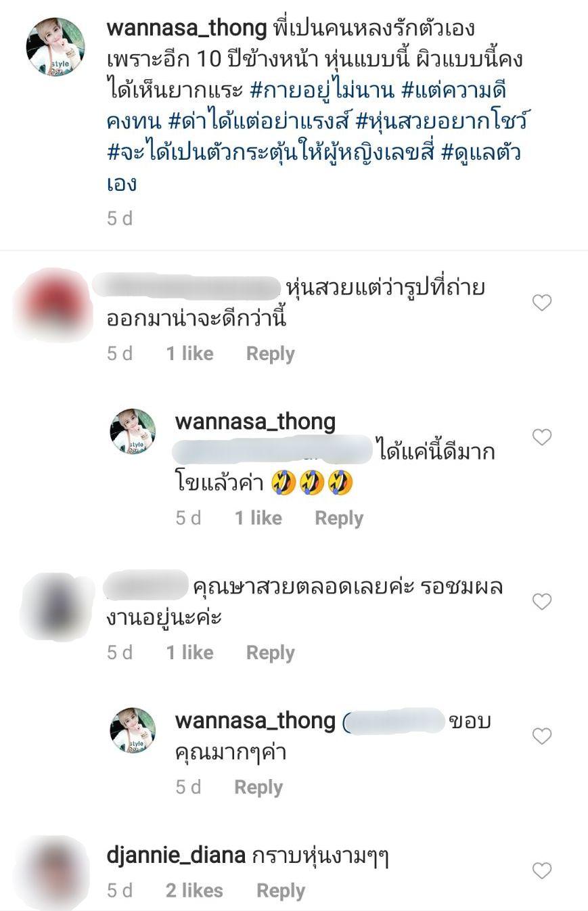Reply to first blurred user's comment
The image size is (588, 911).
[x=270, y=353]
